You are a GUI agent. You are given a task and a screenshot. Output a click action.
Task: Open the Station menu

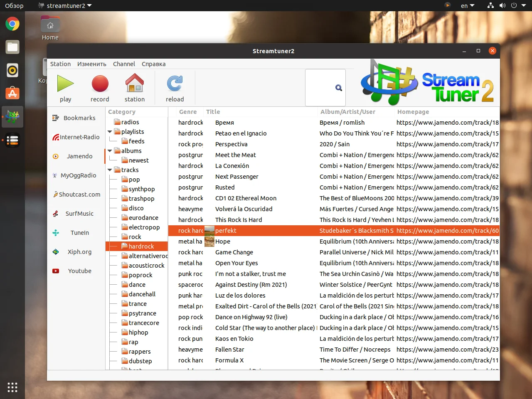(x=60, y=64)
